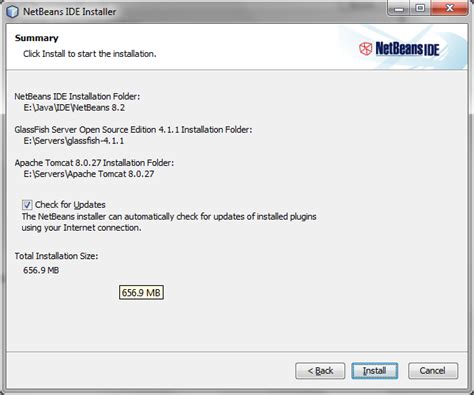This screenshot has width=474, height=395.
Task: Click the 'Apache Tomcat 8.0.27 Installation Folder:' label
Action: click(94, 163)
